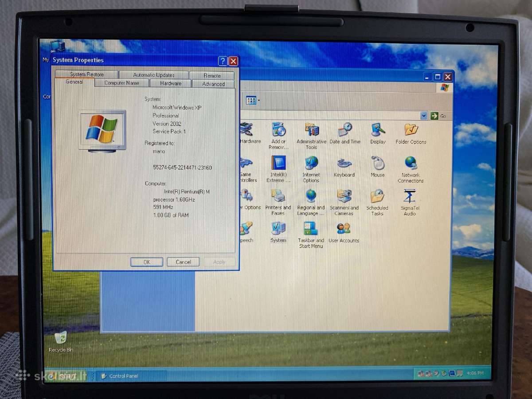This screenshot has height=399, width=532.
Task: Open Printers and Faxes
Action: coord(278,202)
